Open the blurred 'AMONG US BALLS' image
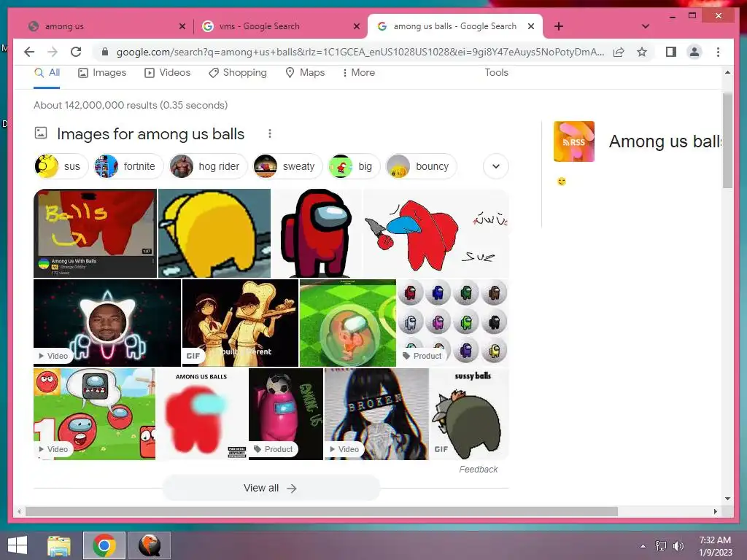Image resolution: width=747 pixels, height=560 pixels. [x=202, y=414]
